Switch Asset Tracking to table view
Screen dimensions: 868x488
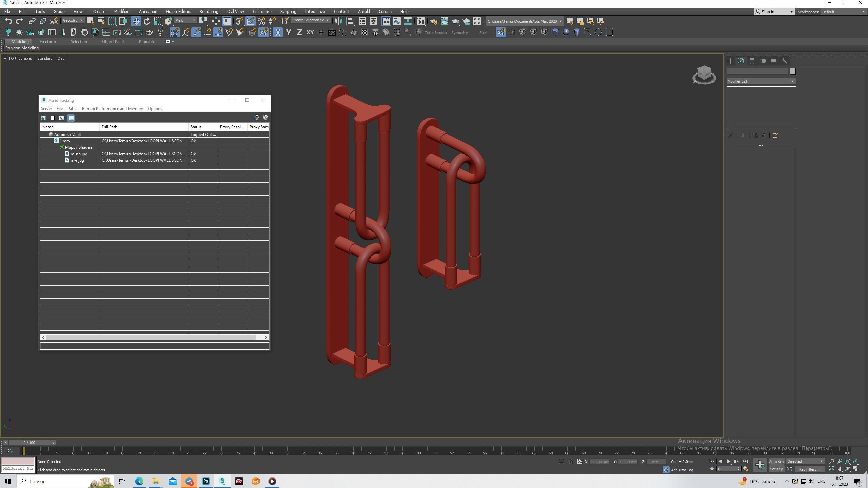[x=71, y=118]
